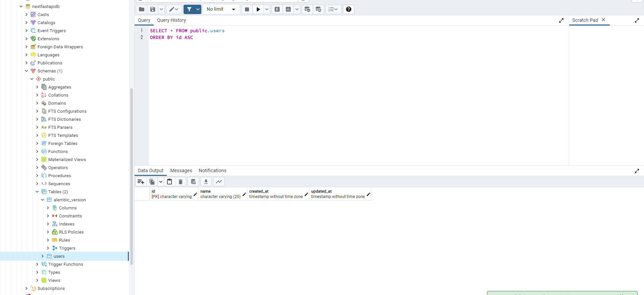Switch to the Query History tab
The image size is (644, 295).
tap(171, 20)
